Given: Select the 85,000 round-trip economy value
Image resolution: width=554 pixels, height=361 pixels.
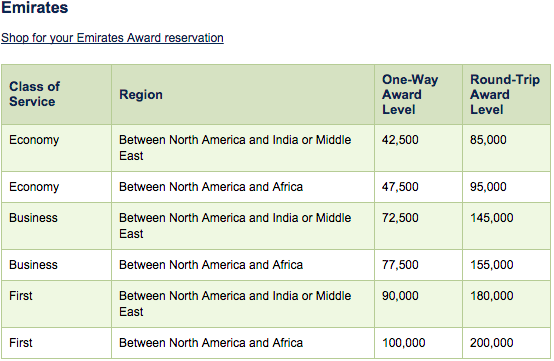Looking at the screenshot, I should coord(488,140).
